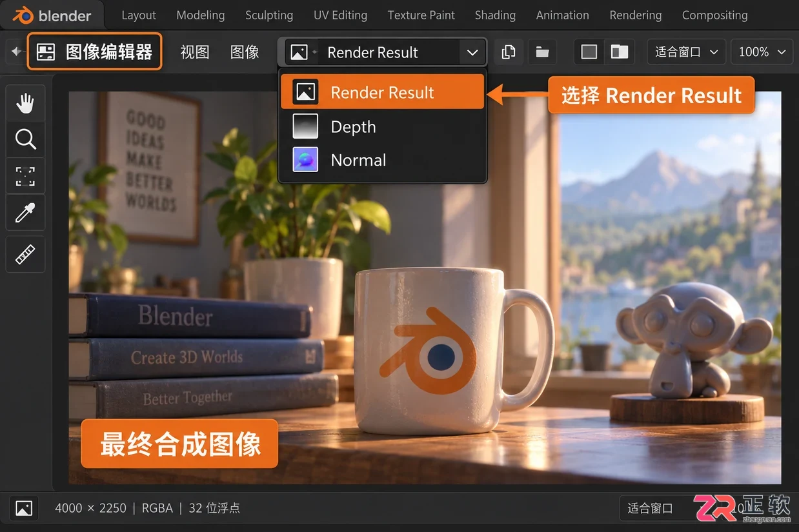Select the magnifier zoom tool
Screen dimensions: 799x532
pyautogui.click(x=25, y=139)
